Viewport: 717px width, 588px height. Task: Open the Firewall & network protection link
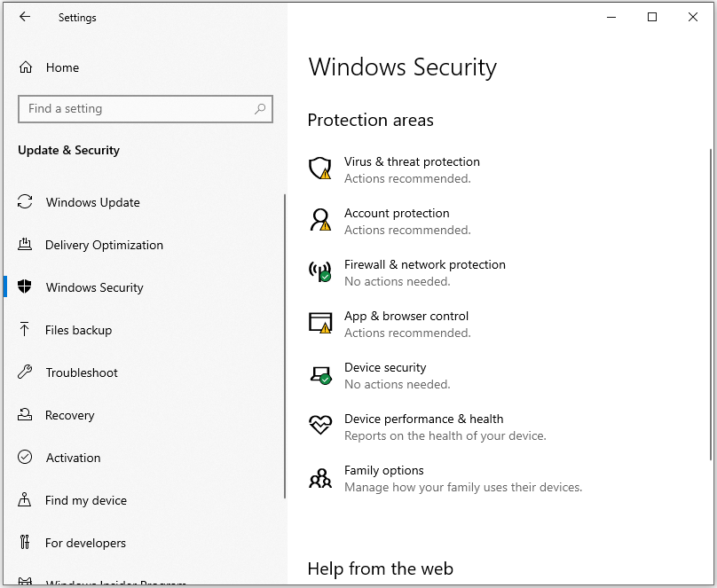click(x=424, y=264)
